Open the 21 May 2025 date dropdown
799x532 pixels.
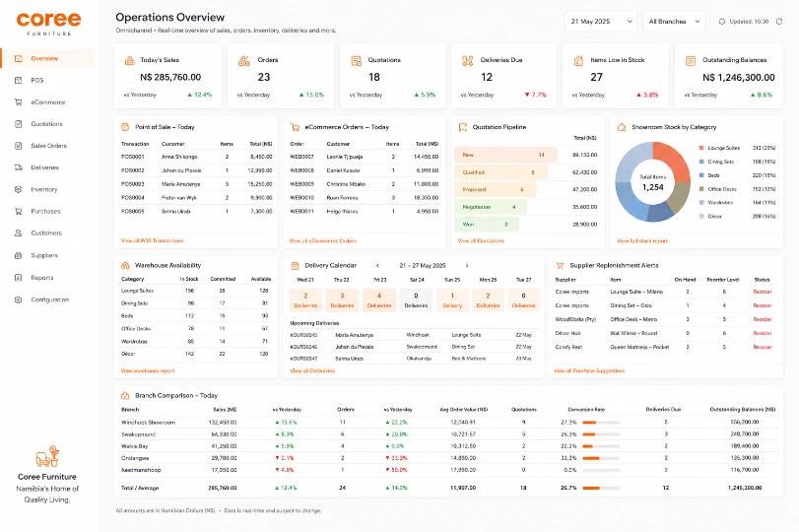[x=601, y=22]
